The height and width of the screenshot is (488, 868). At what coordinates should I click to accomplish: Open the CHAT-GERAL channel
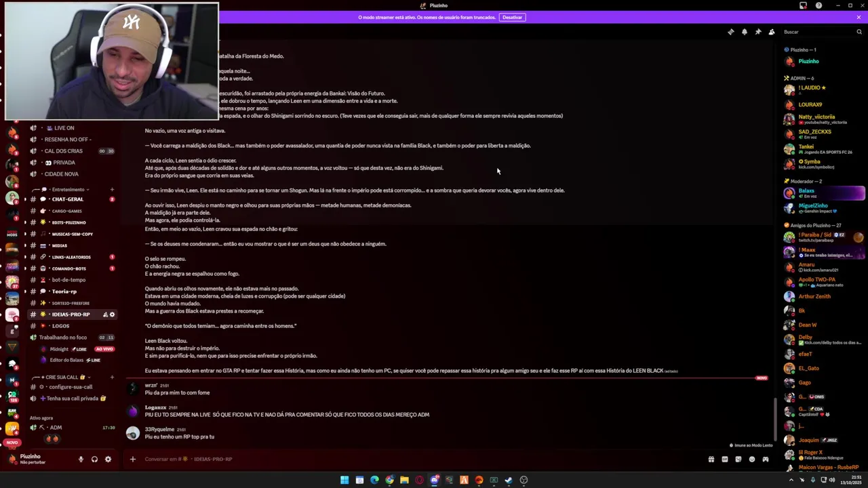71,199
